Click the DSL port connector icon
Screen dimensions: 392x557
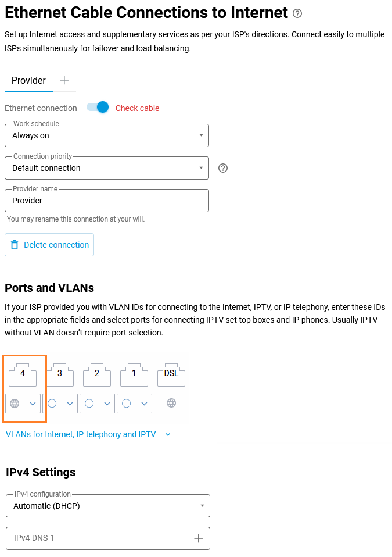click(171, 374)
